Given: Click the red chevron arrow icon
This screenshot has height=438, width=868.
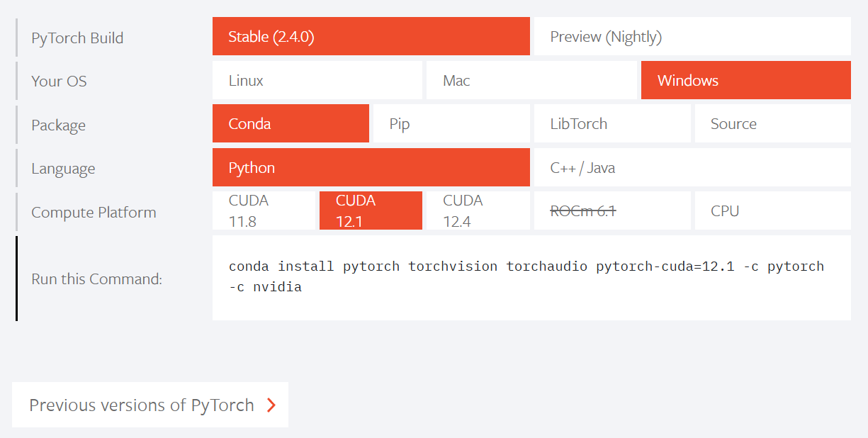Looking at the screenshot, I should pyautogui.click(x=271, y=405).
